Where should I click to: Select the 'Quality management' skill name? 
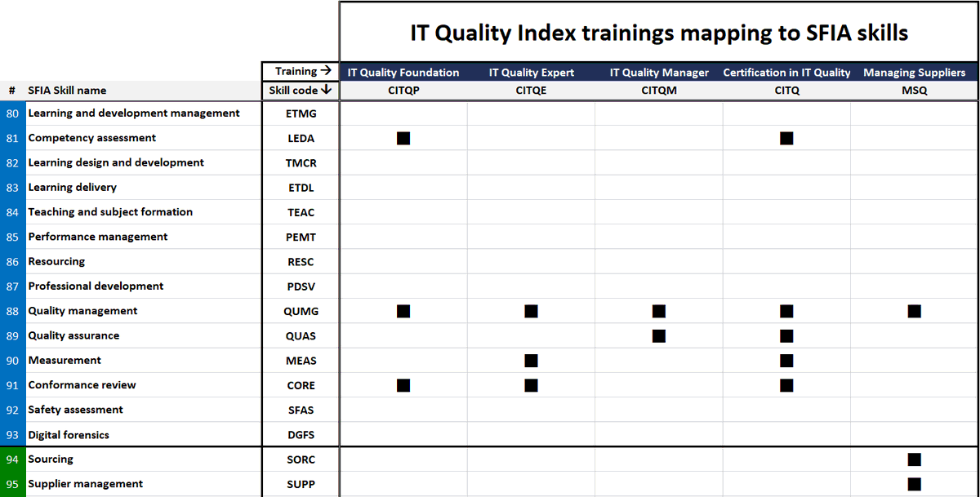(x=82, y=311)
